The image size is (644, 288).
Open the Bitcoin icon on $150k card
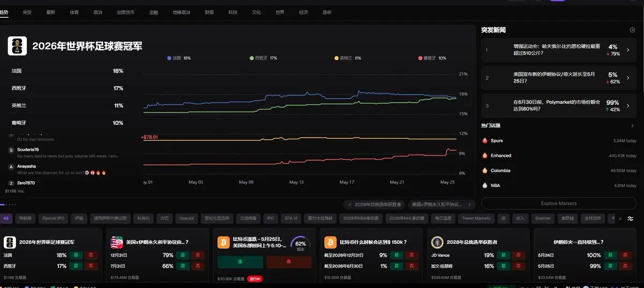(330, 242)
